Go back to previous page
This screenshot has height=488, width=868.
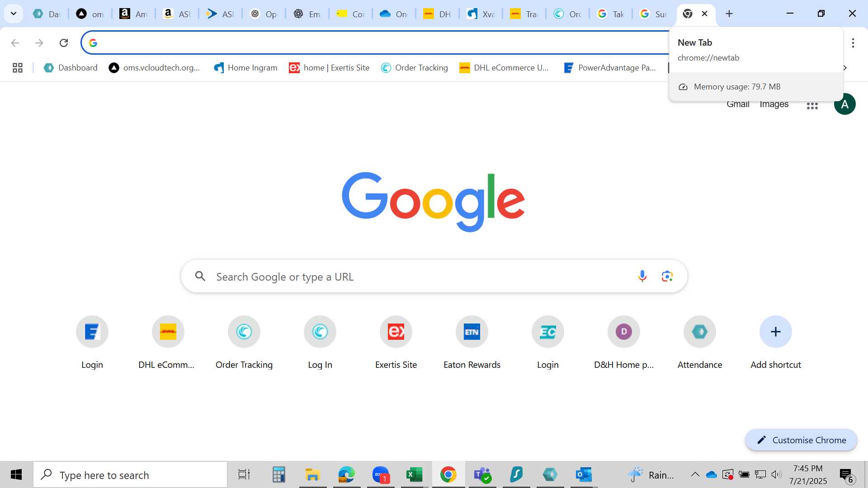pyautogui.click(x=15, y=43)
